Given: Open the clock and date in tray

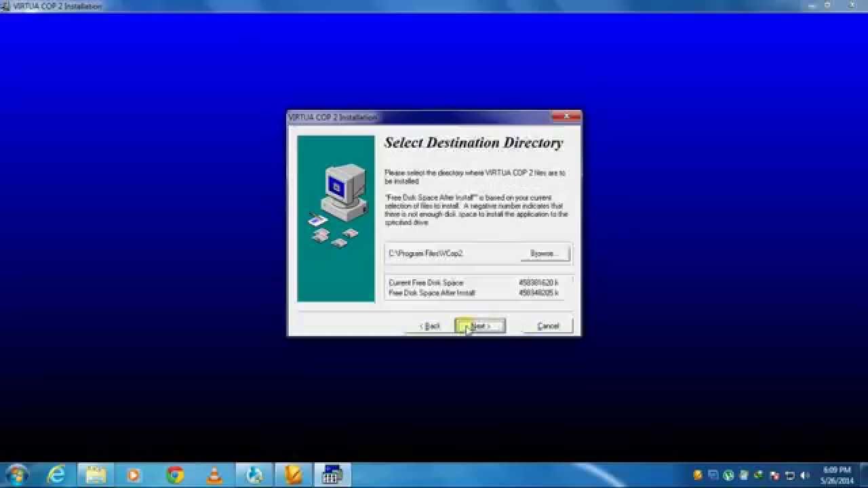Looking at the screenshot, I should [837, 475].
